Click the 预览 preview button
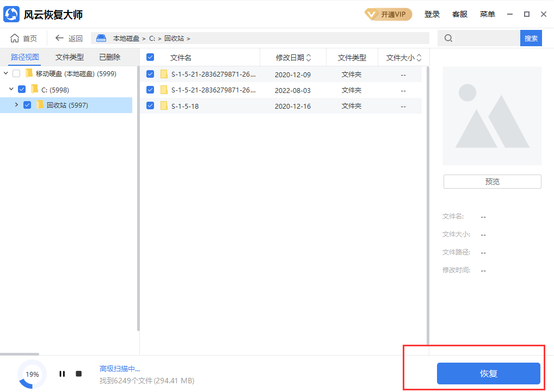Image resolution: width=554 pixels, height=392 pixels. pyautogui.click(x=492, y=181)
